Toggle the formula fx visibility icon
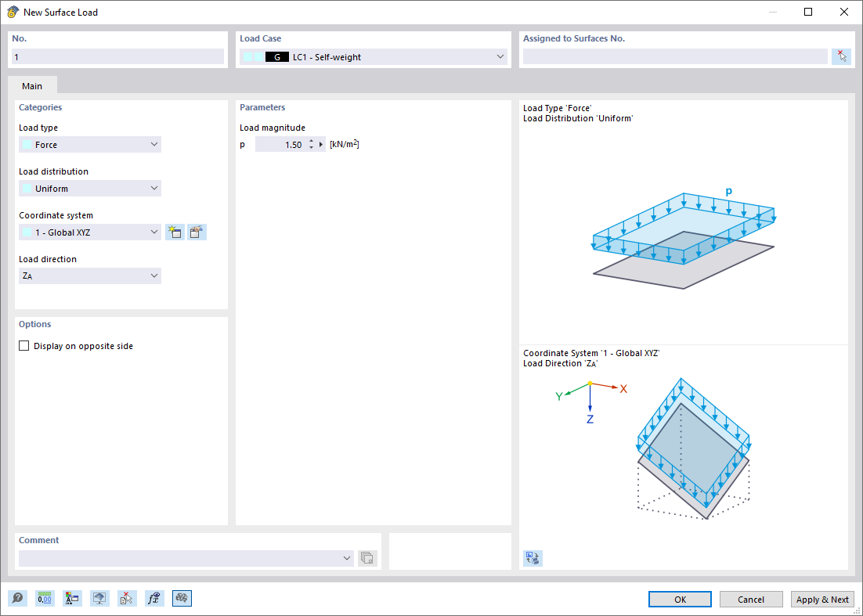 click(154, 599)
